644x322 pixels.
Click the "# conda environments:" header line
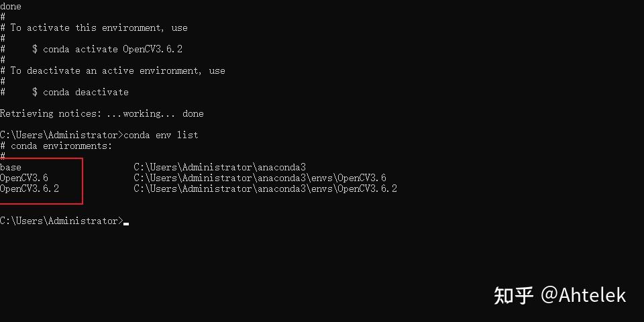(x=56, y=146)
